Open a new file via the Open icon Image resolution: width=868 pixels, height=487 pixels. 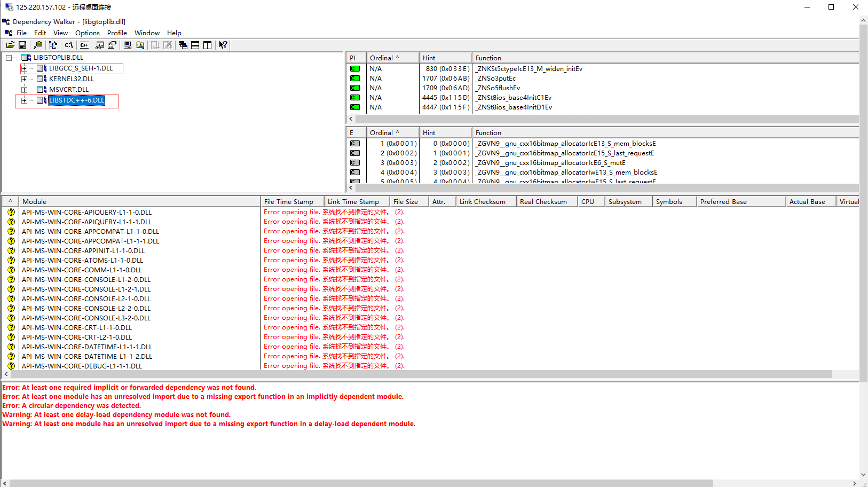(11, 45)
